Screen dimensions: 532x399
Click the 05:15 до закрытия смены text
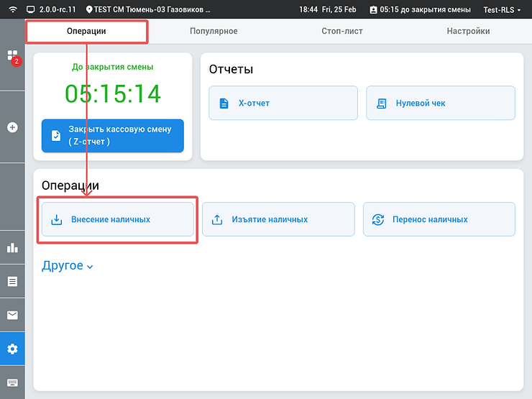tap(425, 9)
